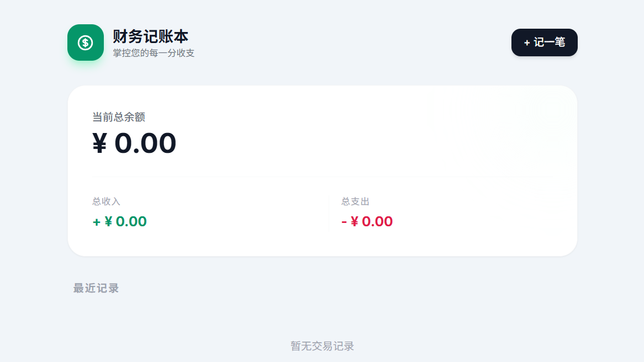644x362 pixels.
Task: Click the vertical divider between income and expense
Action: 329,214
